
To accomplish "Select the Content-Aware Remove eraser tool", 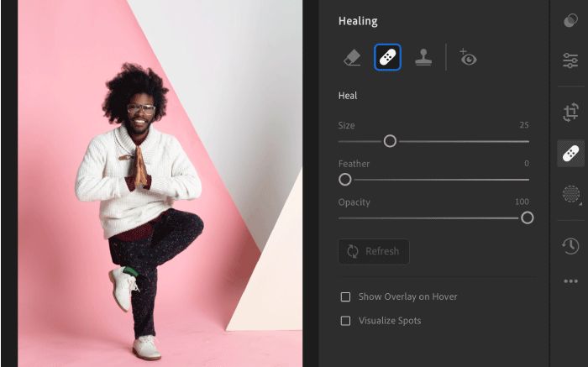I will (x=352, y=58).
